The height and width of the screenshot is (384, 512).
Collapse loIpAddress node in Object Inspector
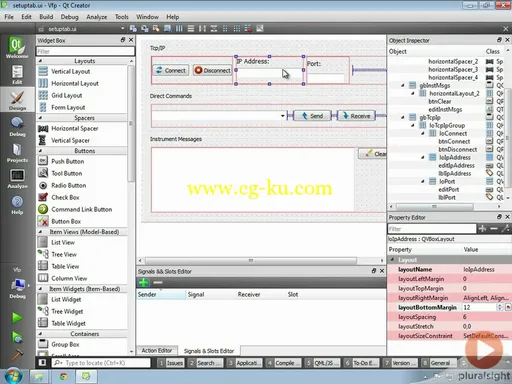423,157
